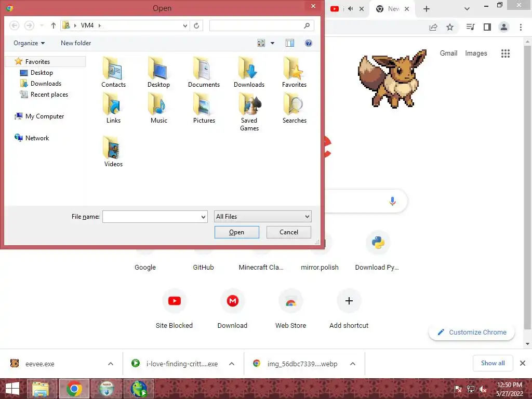Click the microphone voice search icon
Image resolution: width=532 pixels, height=399 pixels.
(x=392, y=201)
